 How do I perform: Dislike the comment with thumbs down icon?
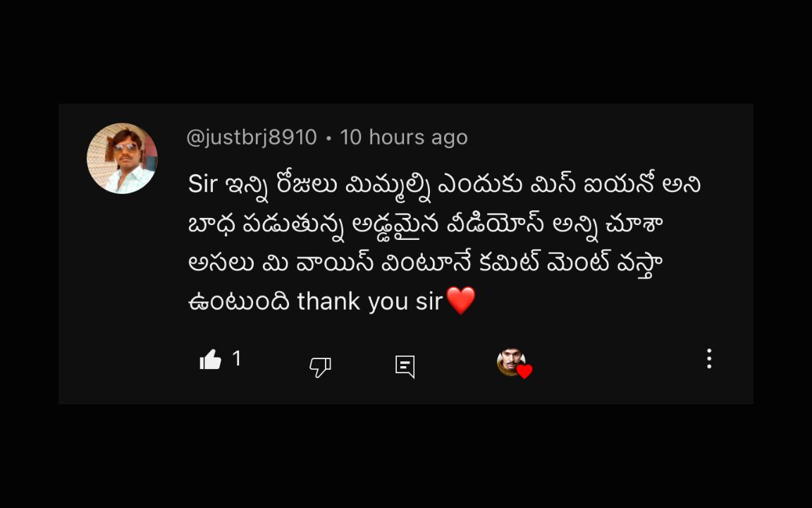320,366
